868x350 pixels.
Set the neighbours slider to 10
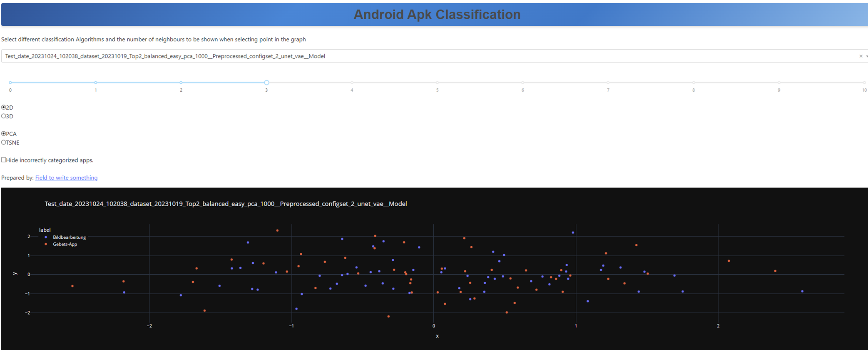[x=864, y=82]
